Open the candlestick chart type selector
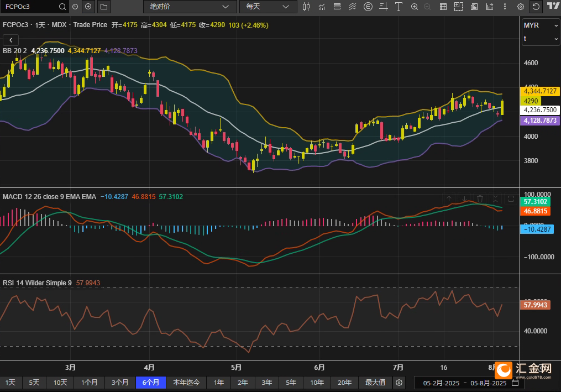This screenshot has width=561, height=392. (x=307, y=7)
